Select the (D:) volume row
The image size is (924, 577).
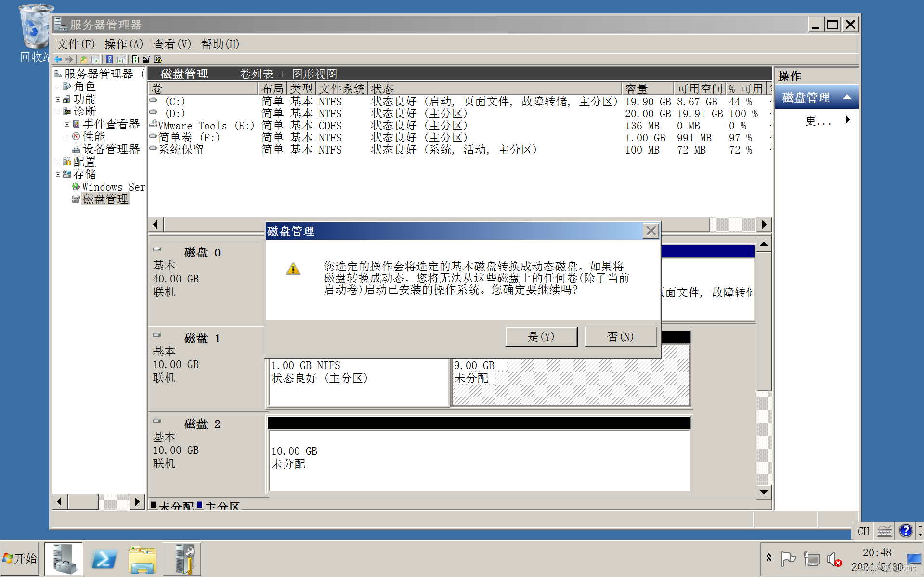(x=459, y=114)
